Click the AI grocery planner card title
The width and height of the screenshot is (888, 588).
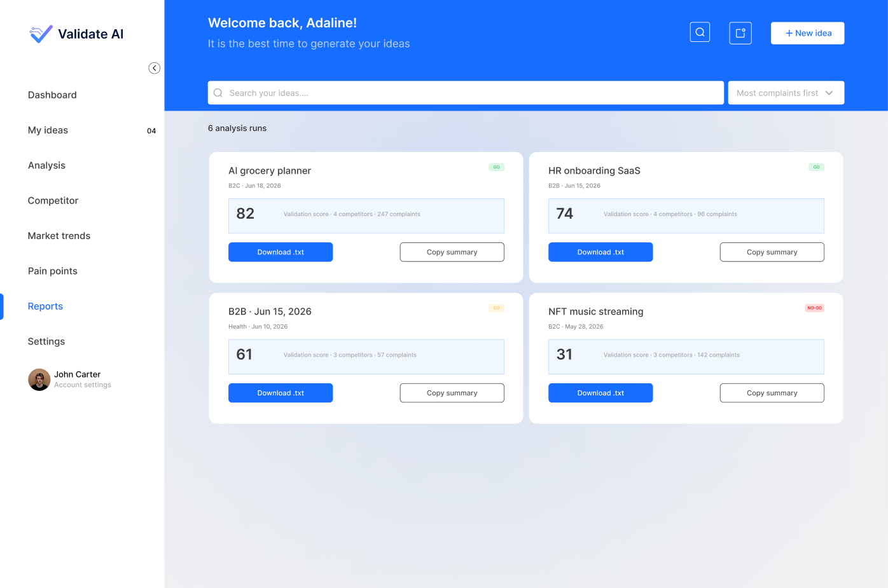270,170
